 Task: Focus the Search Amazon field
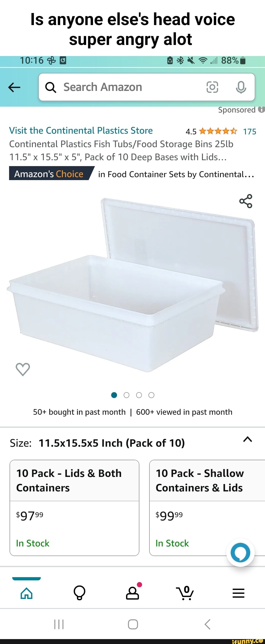point(147,87)
